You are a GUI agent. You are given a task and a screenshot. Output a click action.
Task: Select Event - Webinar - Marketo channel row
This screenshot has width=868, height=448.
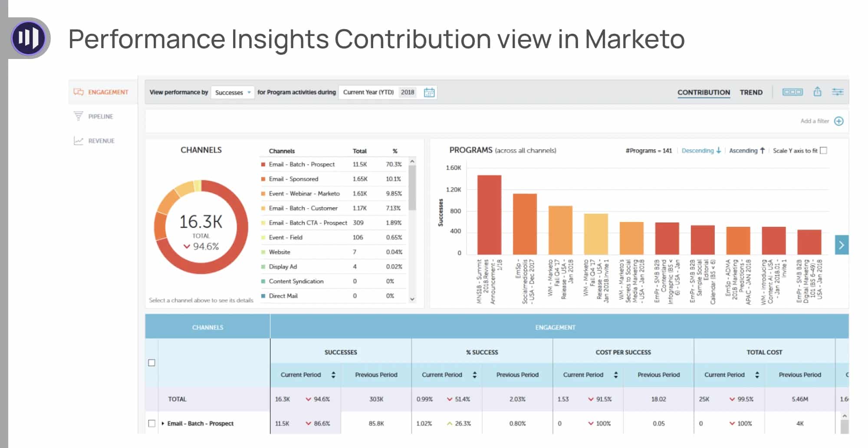pos(333,193)
